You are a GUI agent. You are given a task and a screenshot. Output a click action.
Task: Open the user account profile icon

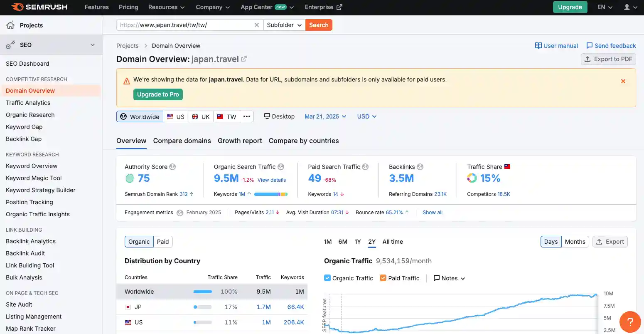pos(627,7)
